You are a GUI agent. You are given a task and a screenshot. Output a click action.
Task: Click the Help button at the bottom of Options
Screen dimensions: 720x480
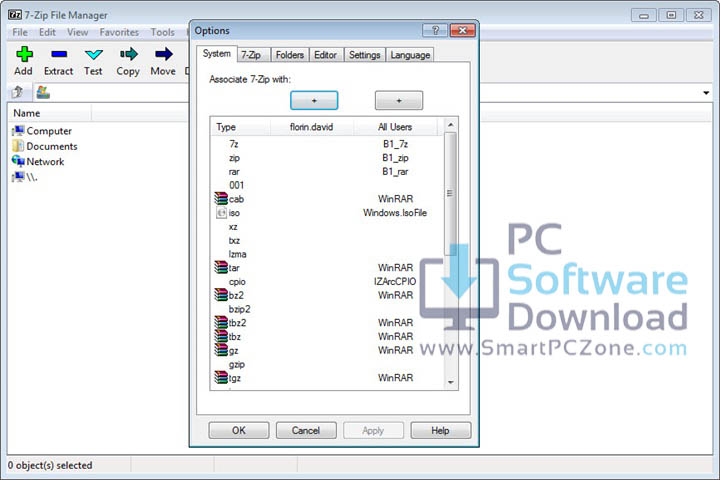coord(440,430)
